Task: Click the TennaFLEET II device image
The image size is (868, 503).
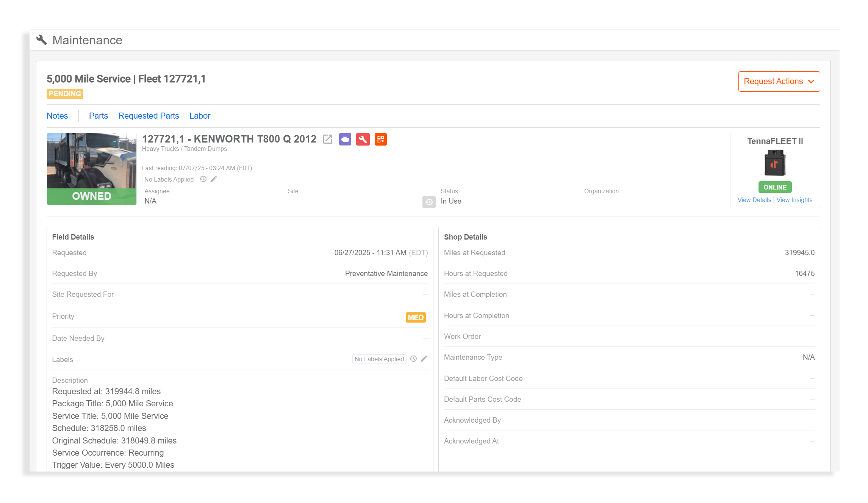Action: coord(775,163)
